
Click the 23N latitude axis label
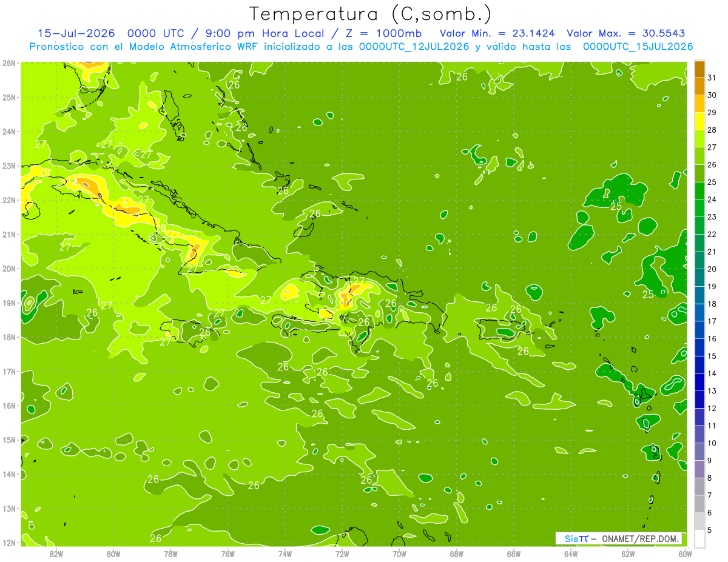pyautogui.click(x=9, y=166)
